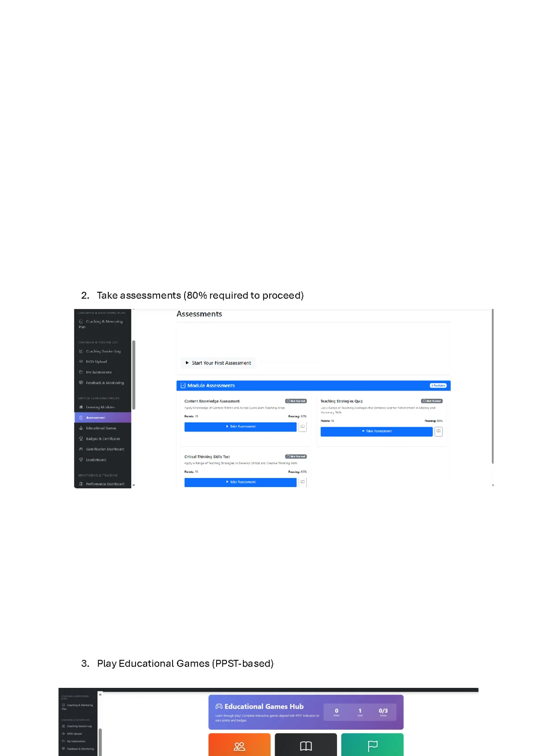Click book icon beside Critical Thinking Skills Test
The width and height of the screenshot is (535, 756).
click(303, 482)
